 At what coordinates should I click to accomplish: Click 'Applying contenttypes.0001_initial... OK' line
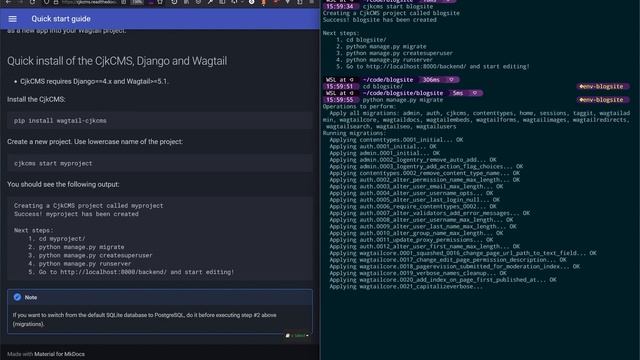pyautogui.click(x=396, y=140)
